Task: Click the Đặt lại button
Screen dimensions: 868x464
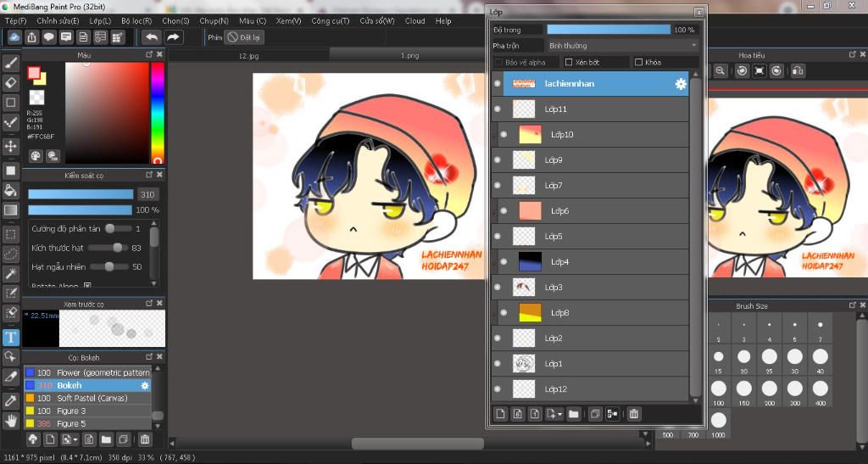Action: point(244,37)
